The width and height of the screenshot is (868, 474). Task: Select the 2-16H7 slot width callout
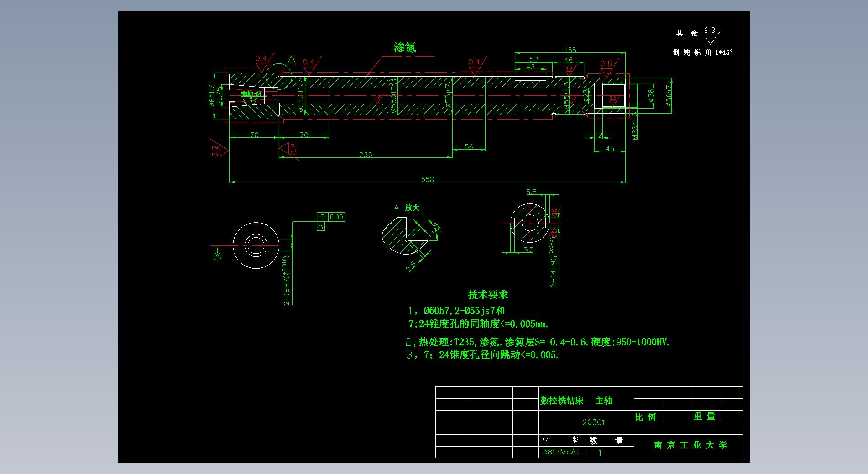(287, 281)
